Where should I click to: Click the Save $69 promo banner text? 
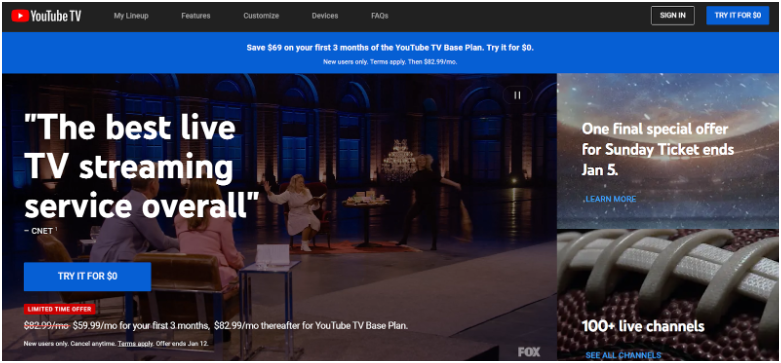(x=390, y=48)
